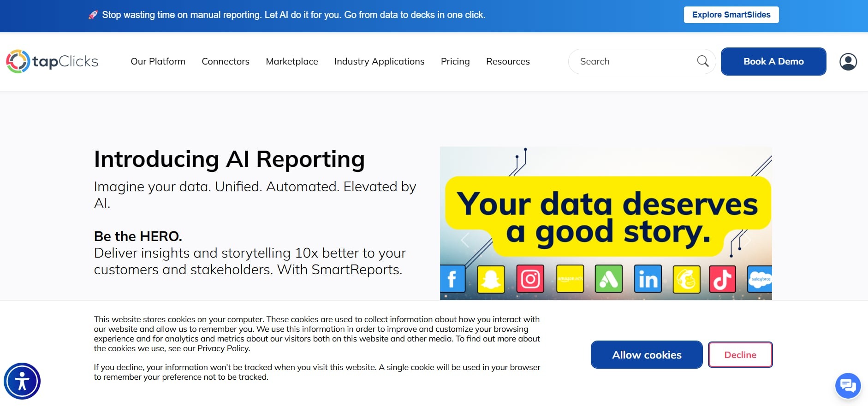
Task: Click the LinkedIn icon in the banner
Action: (648, 279)
